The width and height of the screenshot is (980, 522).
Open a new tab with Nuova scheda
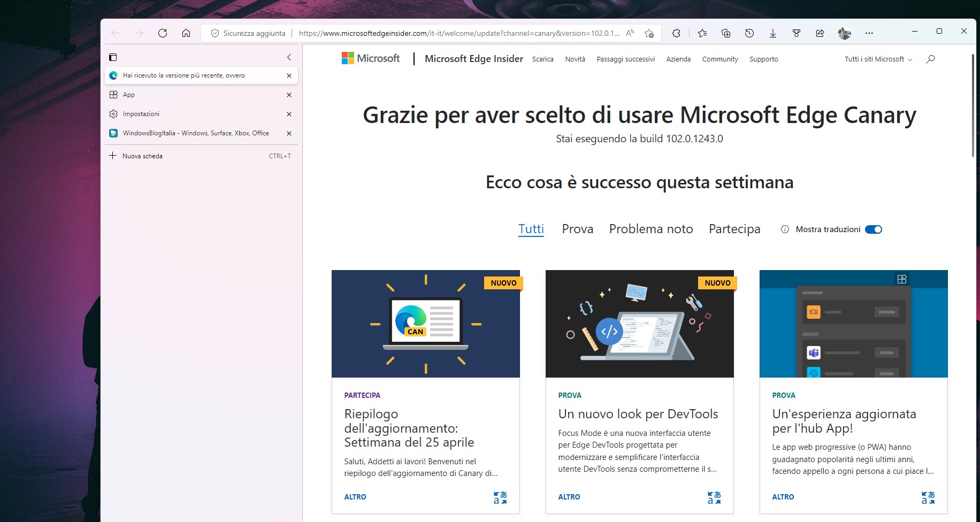coord(201,156)
